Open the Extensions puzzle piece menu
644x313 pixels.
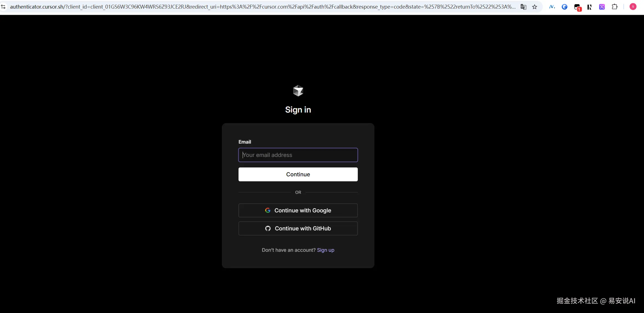point(615,7)
